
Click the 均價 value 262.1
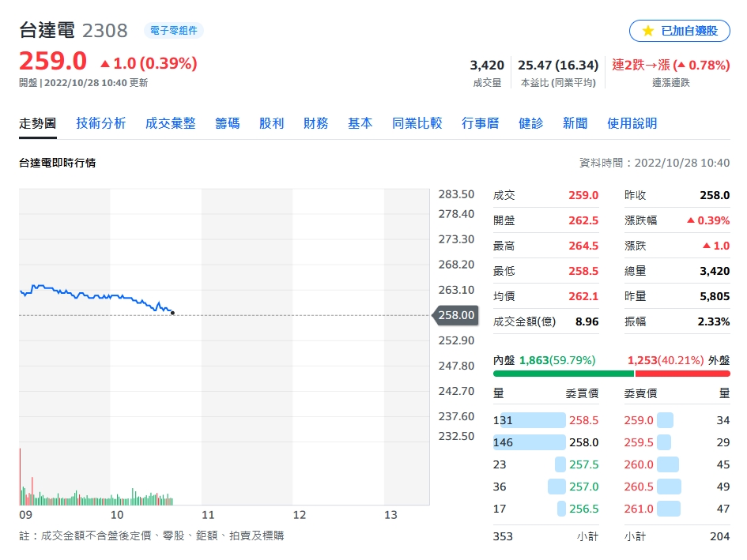coord(583,296)
